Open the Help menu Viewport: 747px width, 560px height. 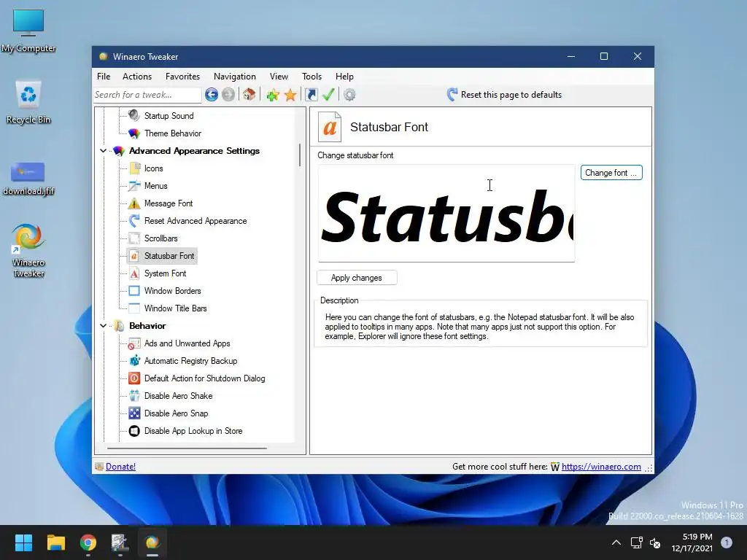(344, 76)
